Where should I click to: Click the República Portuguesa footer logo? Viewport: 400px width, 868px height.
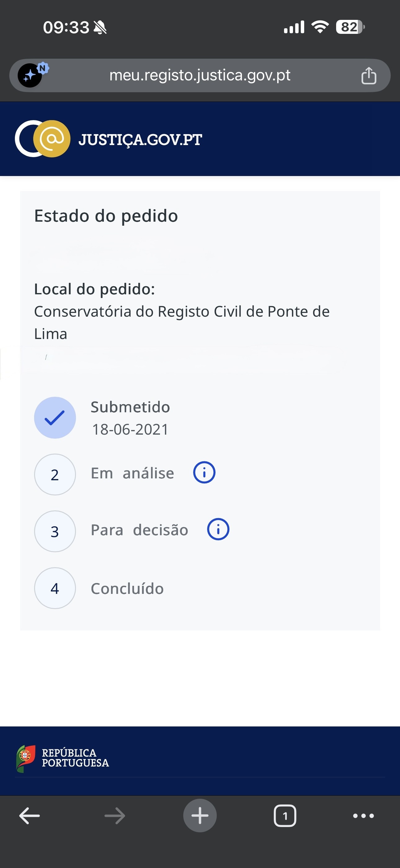(x=63, y=758)
